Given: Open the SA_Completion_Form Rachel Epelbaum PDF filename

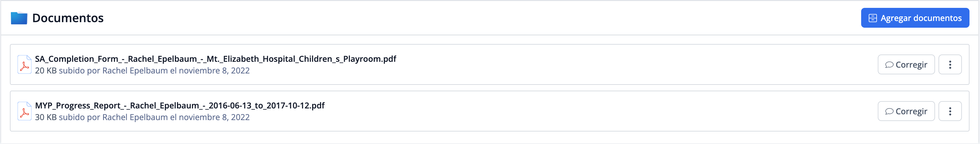Looking at the screenshot, I should [215, 59].
